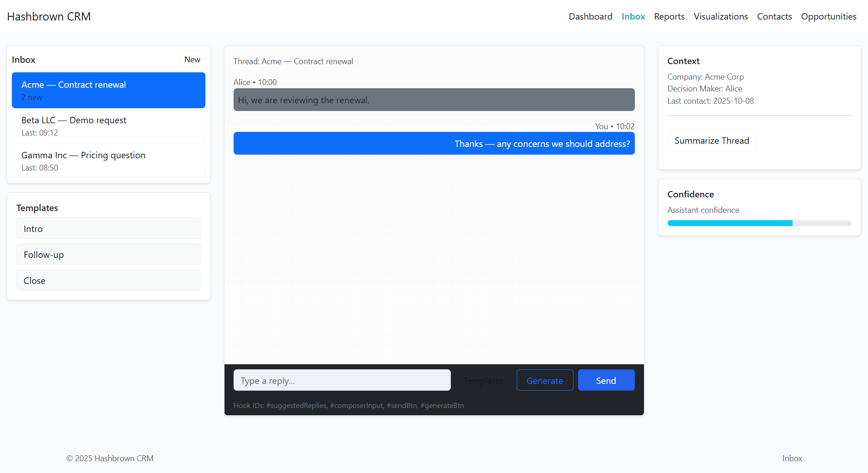This screenshot has height=473, width=868.
Task: Click the Inbox tab in navigation
Action: coord(633,16)
